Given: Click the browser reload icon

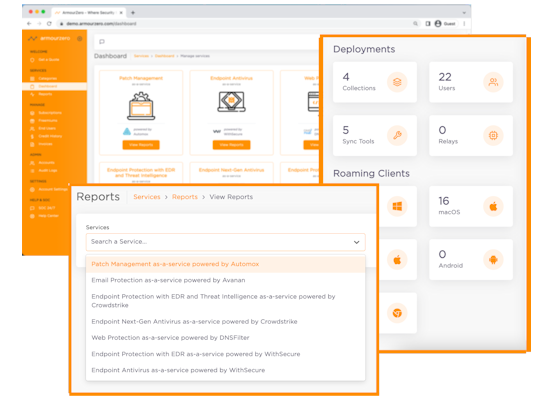Looking at the screenshot, I should [49, 24].
